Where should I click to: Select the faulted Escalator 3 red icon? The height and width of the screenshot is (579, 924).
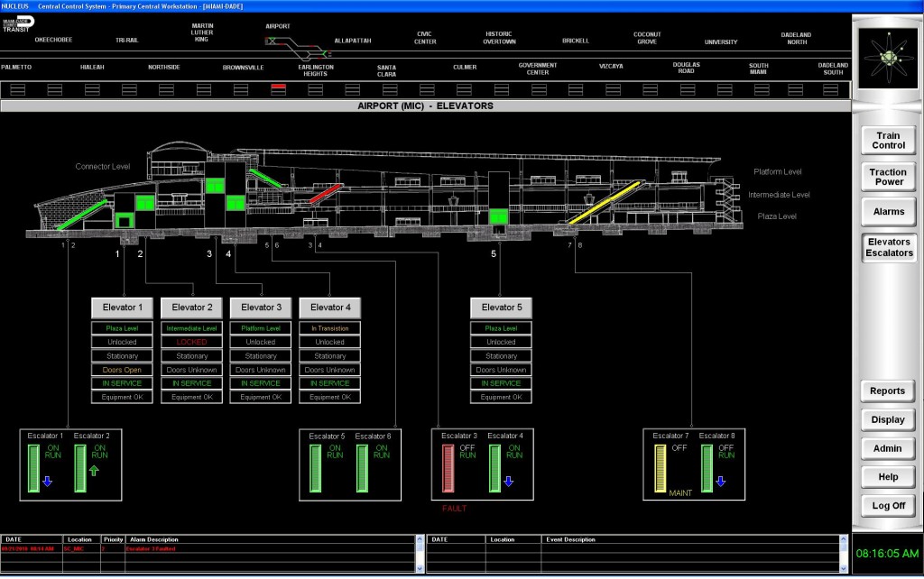448,468
